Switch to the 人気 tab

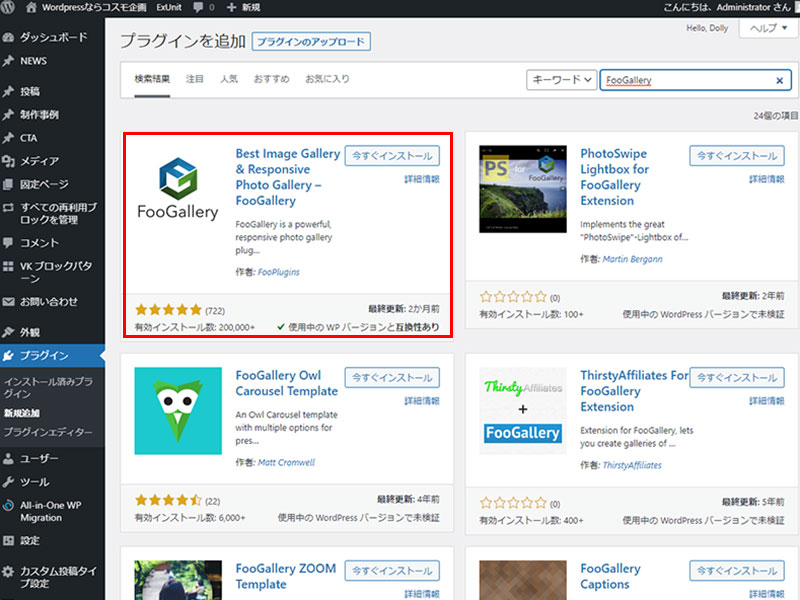[229, 78]
